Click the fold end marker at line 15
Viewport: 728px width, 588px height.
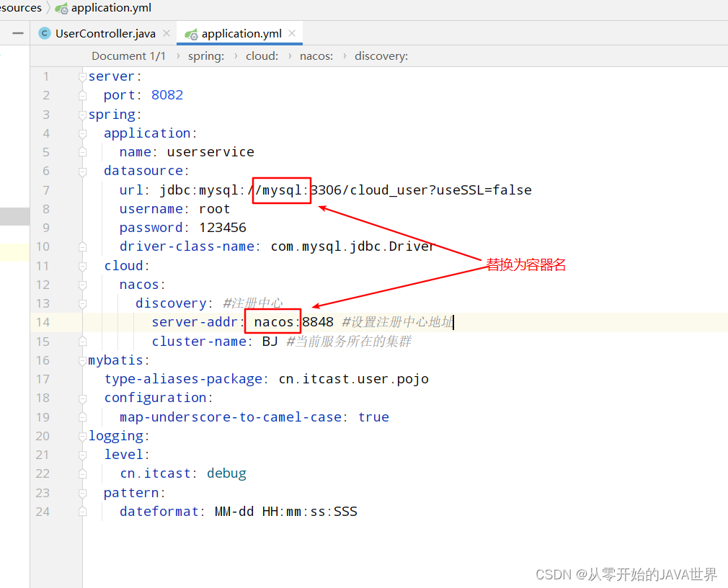click(83, 342)
